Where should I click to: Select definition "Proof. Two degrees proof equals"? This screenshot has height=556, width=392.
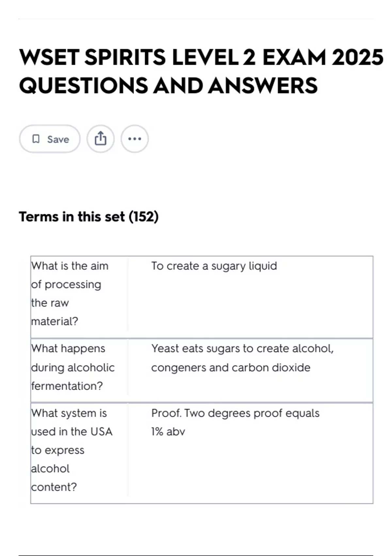pyautogui.click(x=235, y=413)
